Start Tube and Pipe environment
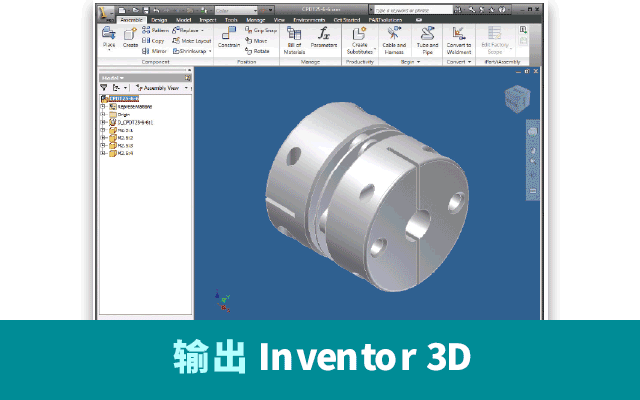This screenshot has width=640, height=400. pos(427,40)
